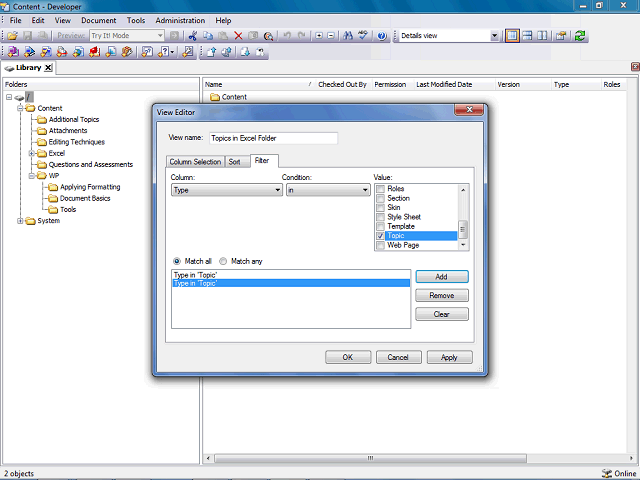640x480 pixels.
Task: Select the Match any radio button
Action: (223, 261)
